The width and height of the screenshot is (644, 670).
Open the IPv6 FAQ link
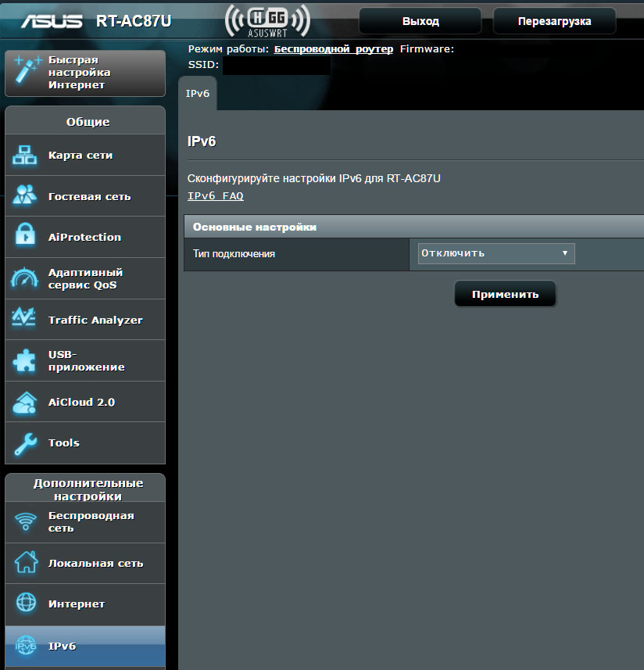pos(215,196)
